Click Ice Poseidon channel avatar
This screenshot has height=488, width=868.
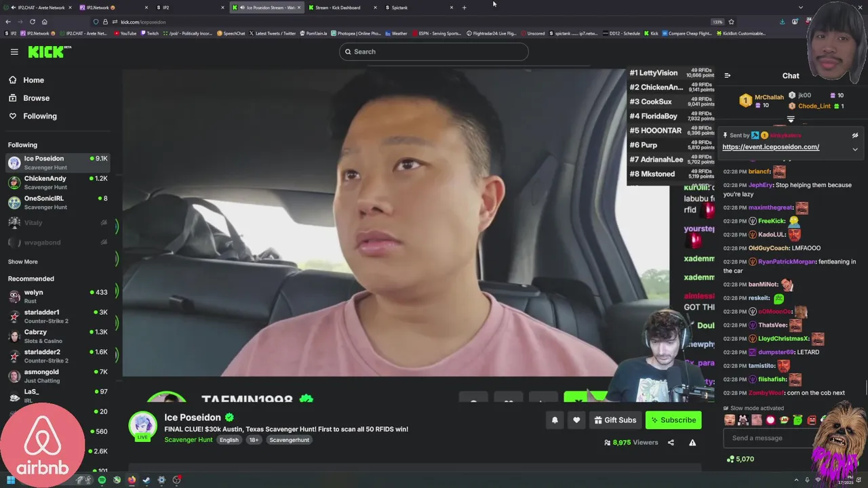click(x=143, y=426)
